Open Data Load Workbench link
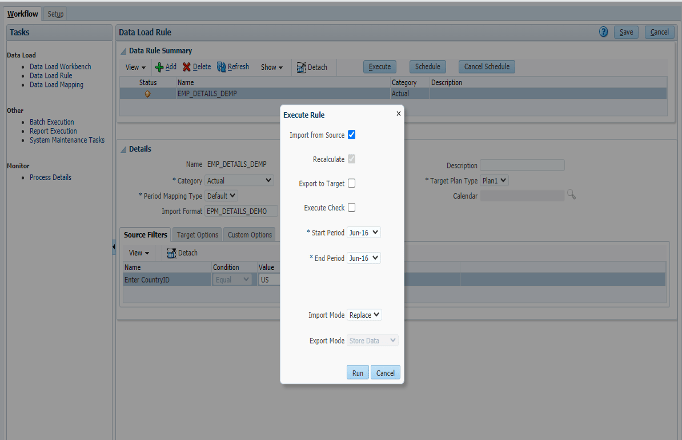 click(x=60, y=67)
